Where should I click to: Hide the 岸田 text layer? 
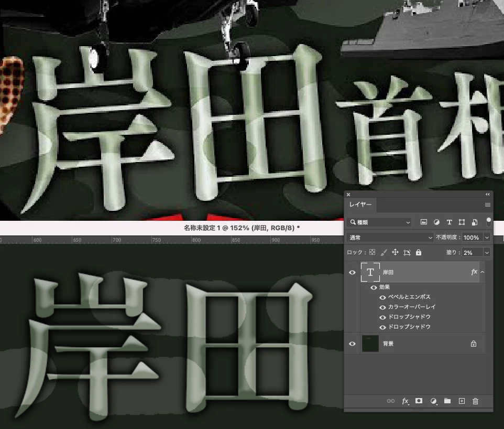click(352, 272)
